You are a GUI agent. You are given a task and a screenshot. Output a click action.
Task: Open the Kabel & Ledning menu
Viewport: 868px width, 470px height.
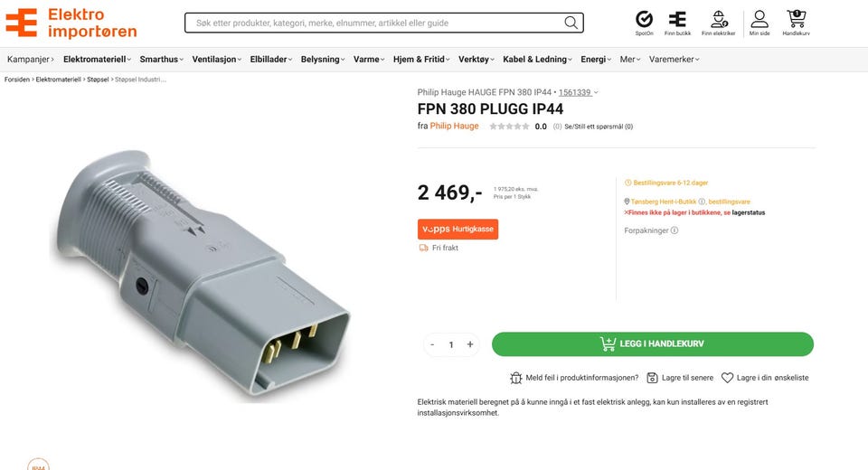[537, 60]
